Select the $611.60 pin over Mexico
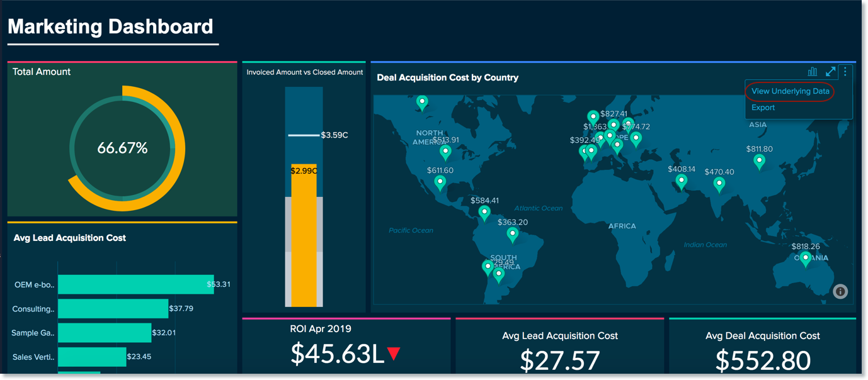Viewport: 868px width, 380px height. [440, 182]
